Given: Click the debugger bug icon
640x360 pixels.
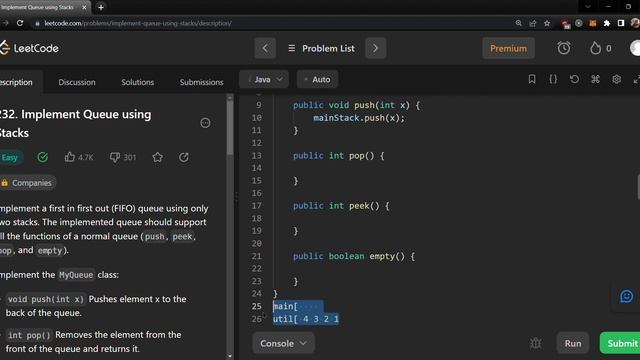Looking at the screenshot, I should point(536,343).
